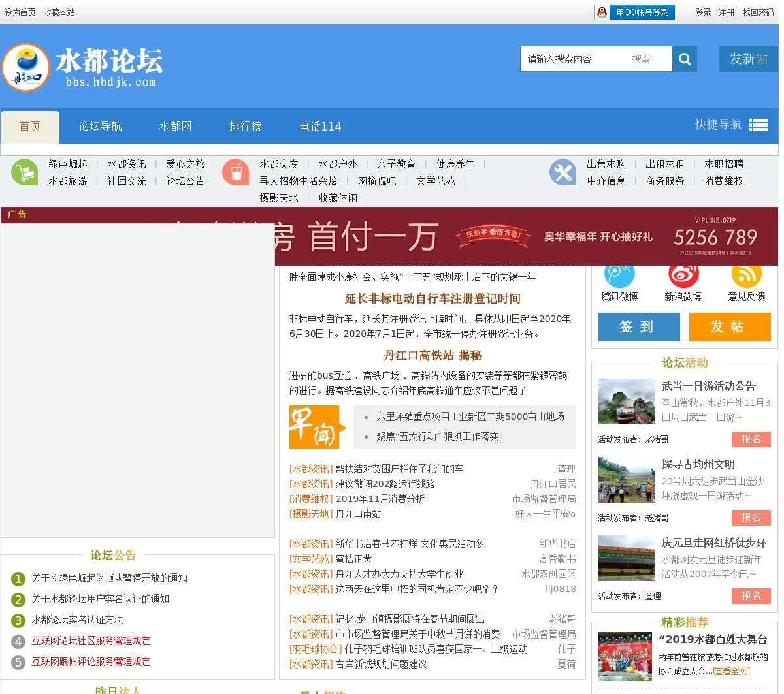Select the 电话114 navigation tab
784x694 pixels.
pos(320,127)
